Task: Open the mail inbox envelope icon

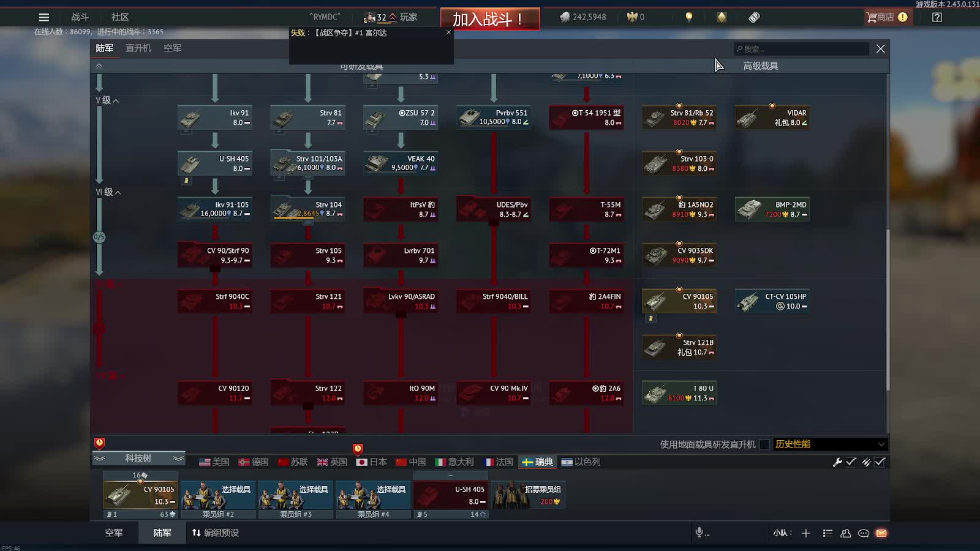Action: pyautogui.click(x=881, y=533)
